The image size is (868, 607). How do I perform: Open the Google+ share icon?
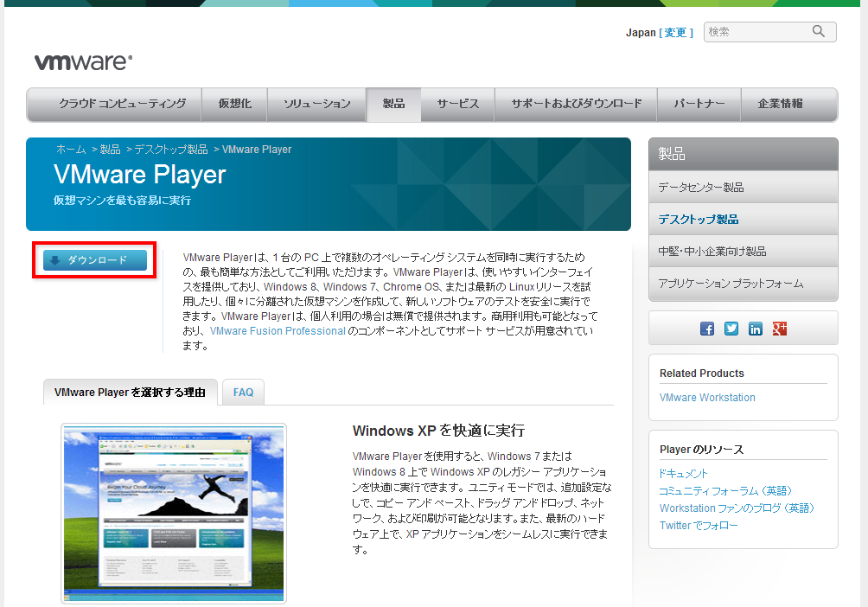[x=780, y=329]
